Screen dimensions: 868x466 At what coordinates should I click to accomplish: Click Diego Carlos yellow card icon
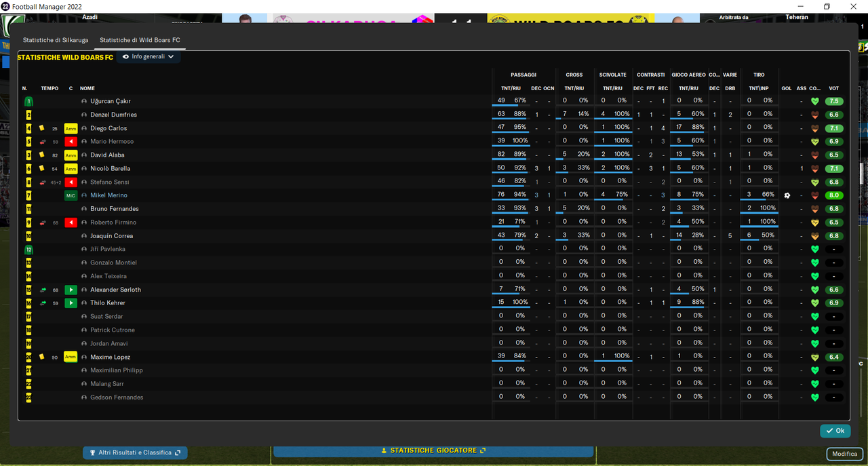[41, 128]
